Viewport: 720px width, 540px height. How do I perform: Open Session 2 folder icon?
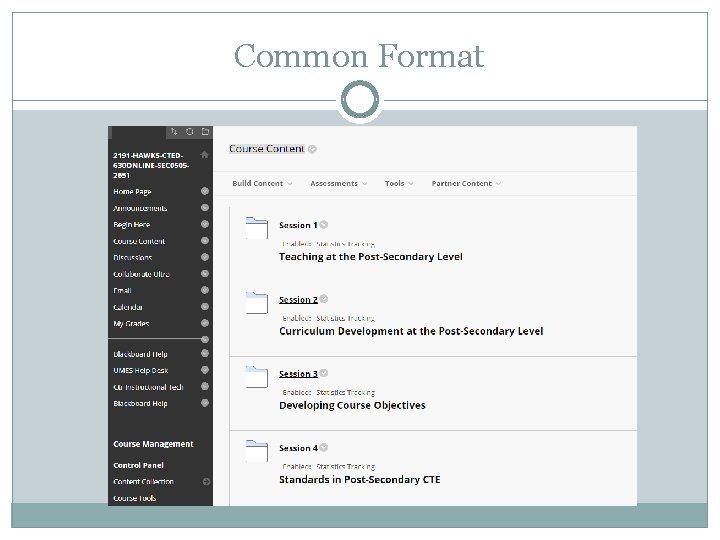tap(257, 303)
